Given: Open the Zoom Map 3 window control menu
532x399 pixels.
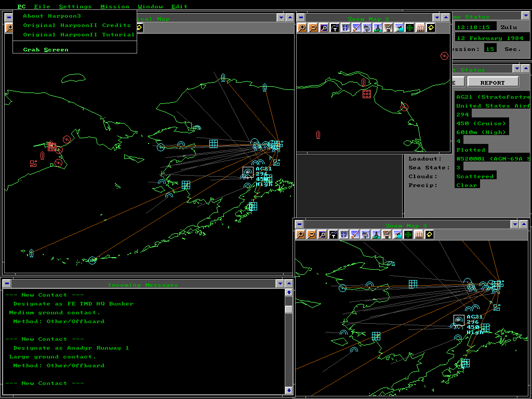Looking at the screenshot, I should [299, 224].
